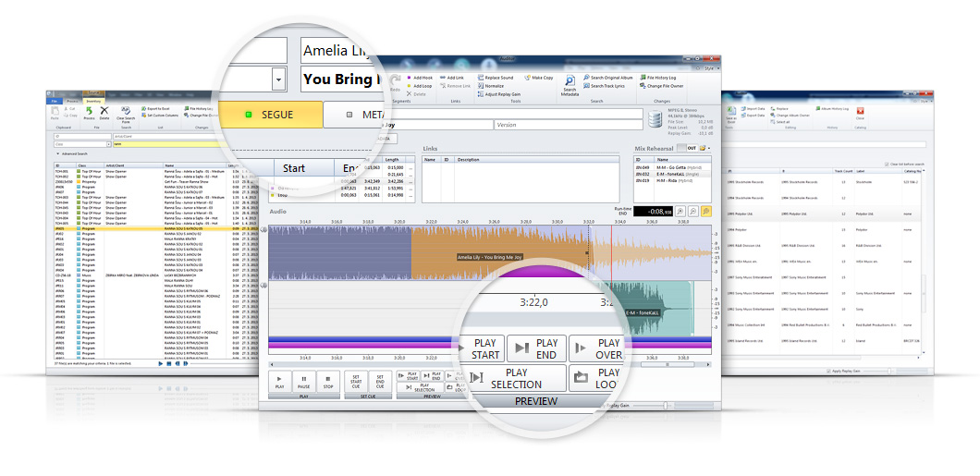Click Export Data in the right window
This screenshot has width=980, height=476.
click(x=753, y=116)
